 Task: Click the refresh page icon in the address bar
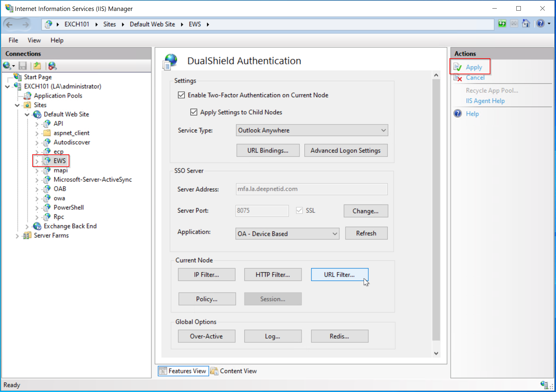click(502, 24)
